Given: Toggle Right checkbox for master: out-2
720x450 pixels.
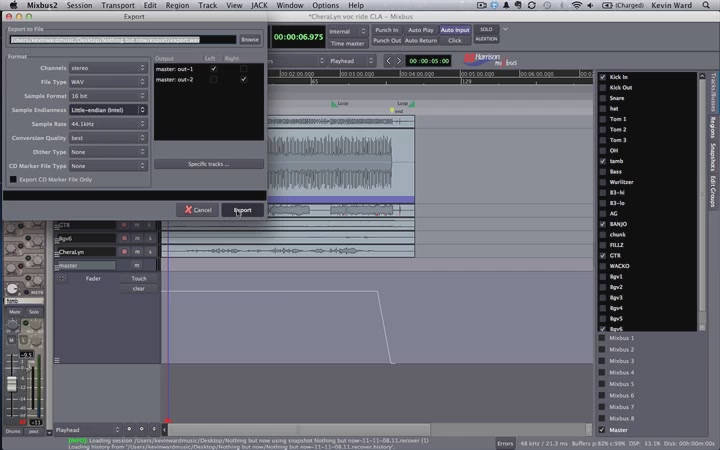Looking at the screenshot, I should coord(243,79).
